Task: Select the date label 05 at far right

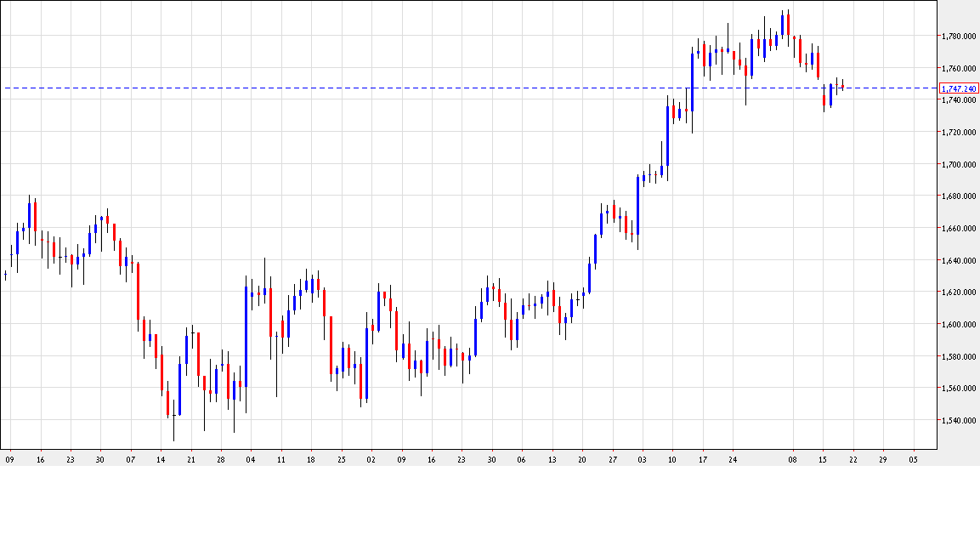Action: click(914, 458)
